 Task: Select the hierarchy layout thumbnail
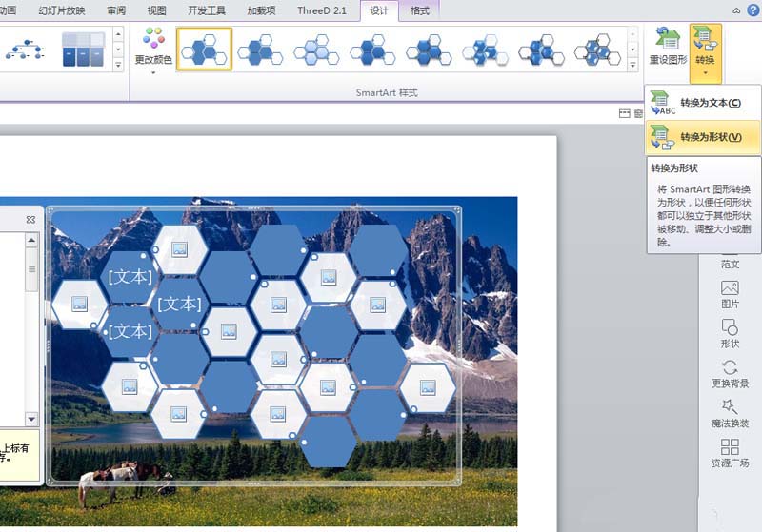[25, 49]
